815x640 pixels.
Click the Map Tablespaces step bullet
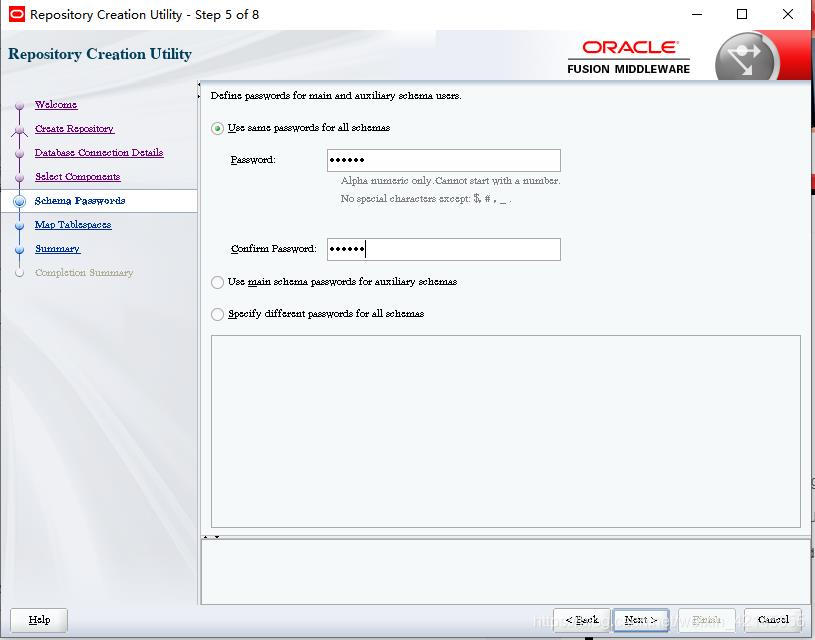(20, 226)
